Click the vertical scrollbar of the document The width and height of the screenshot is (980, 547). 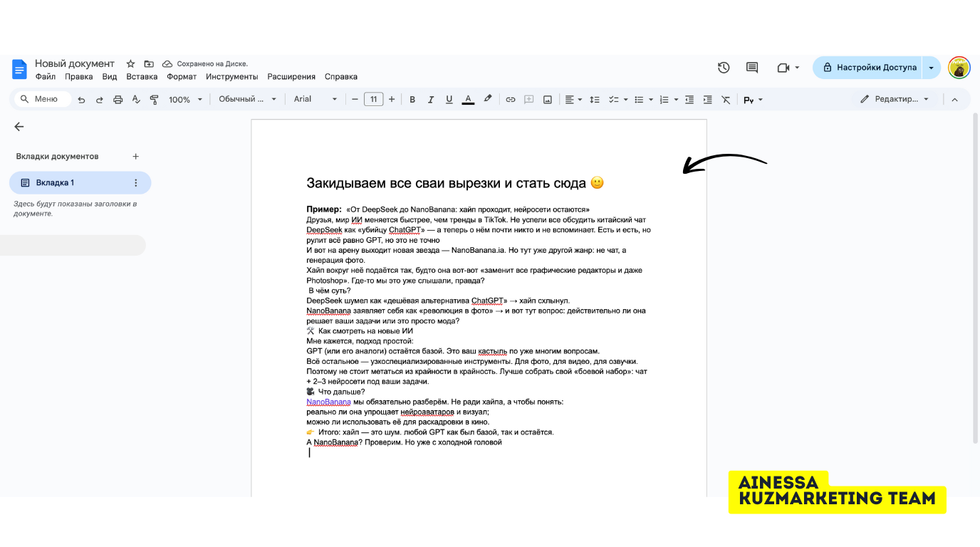[x=976, y=278]
